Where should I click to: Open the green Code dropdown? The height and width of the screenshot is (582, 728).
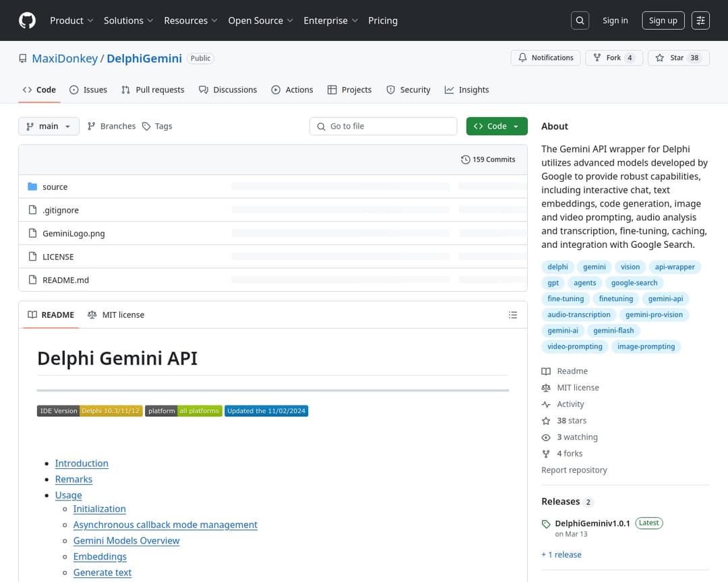click(x=497, y=126)
